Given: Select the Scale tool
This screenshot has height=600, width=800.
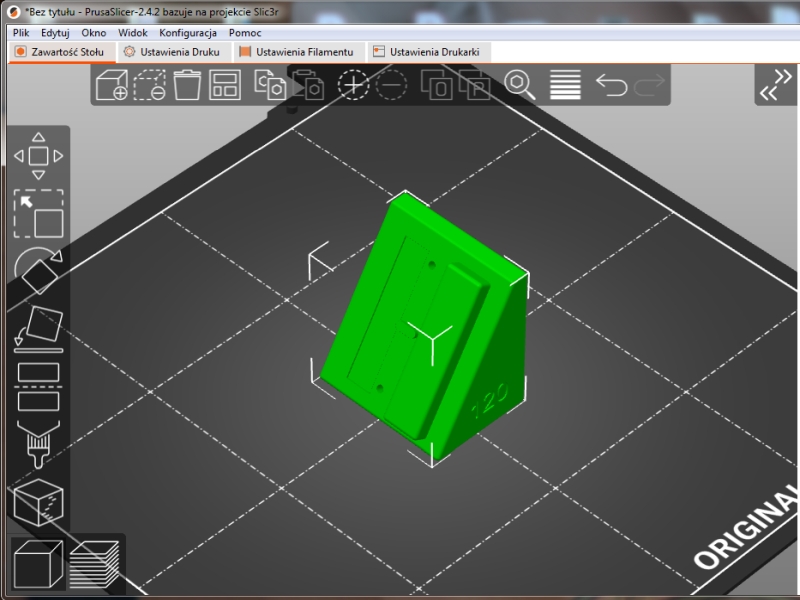Looking at the screenshot, I should (x=40, y=212).
